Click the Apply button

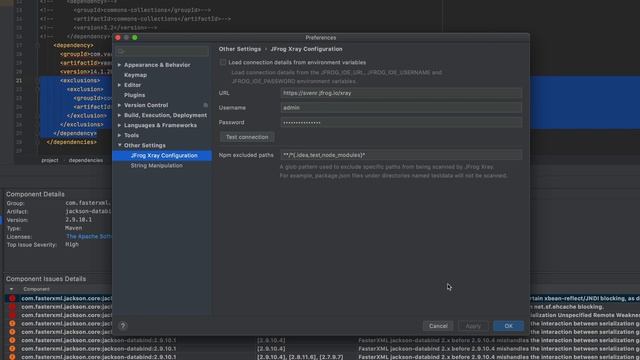click(473, 326)
